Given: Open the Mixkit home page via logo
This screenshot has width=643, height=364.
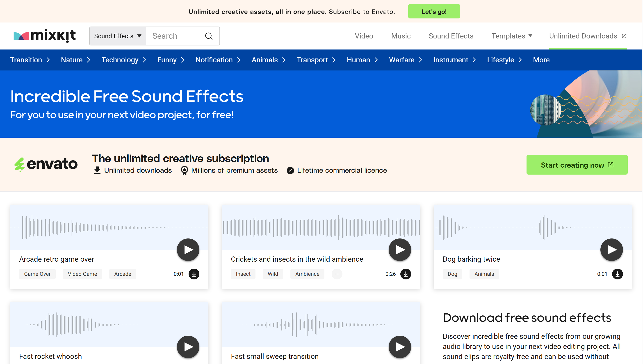Looking at the screenshot, I should click(x=44, y=36).
